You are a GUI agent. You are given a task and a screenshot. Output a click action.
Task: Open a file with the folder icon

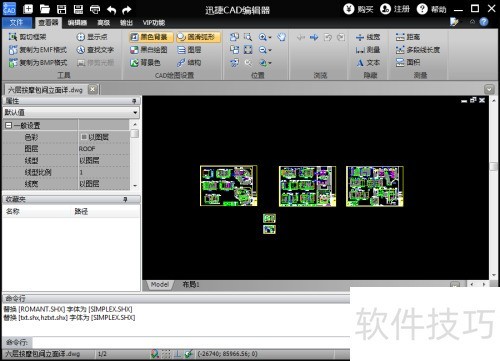coord(45,9)
